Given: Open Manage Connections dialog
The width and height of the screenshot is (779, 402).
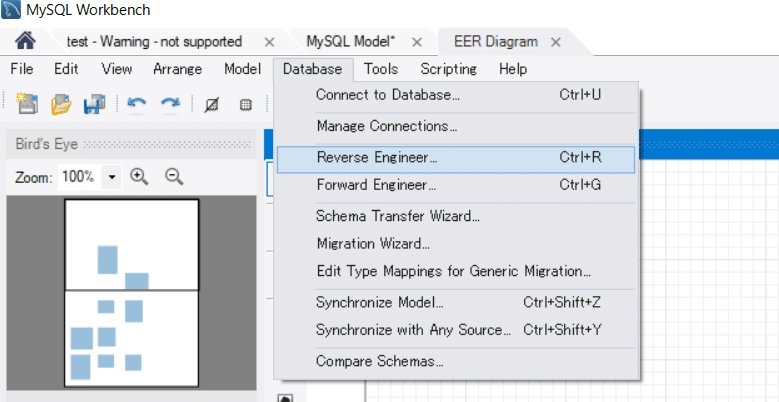Looking at the screenshot, I should coord(386,127).
